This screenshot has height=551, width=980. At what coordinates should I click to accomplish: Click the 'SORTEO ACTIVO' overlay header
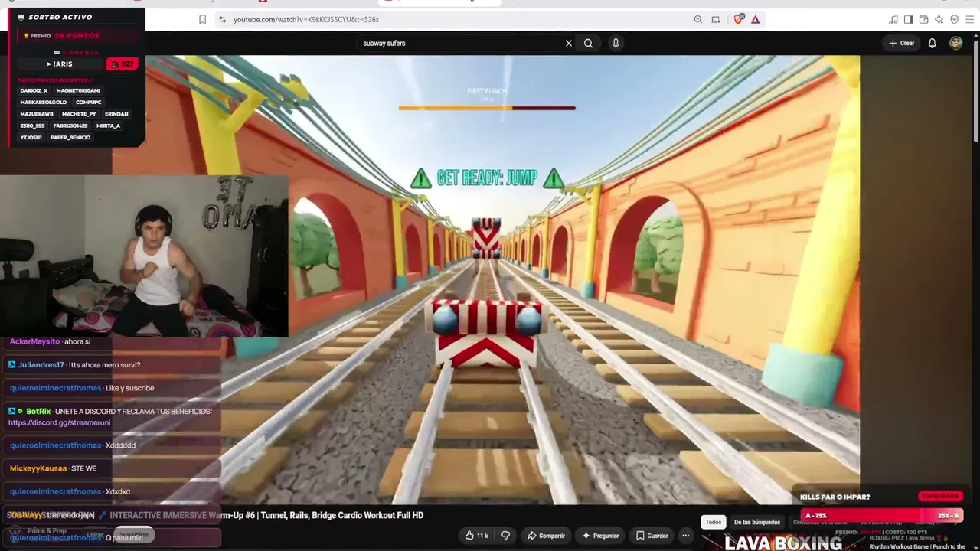coord(60,17)
